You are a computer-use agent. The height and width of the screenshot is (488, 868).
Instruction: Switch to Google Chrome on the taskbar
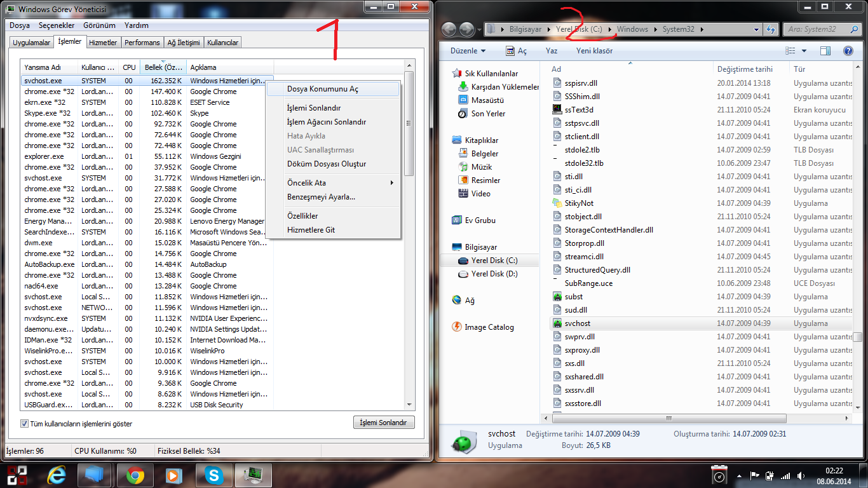pos(135,475)
